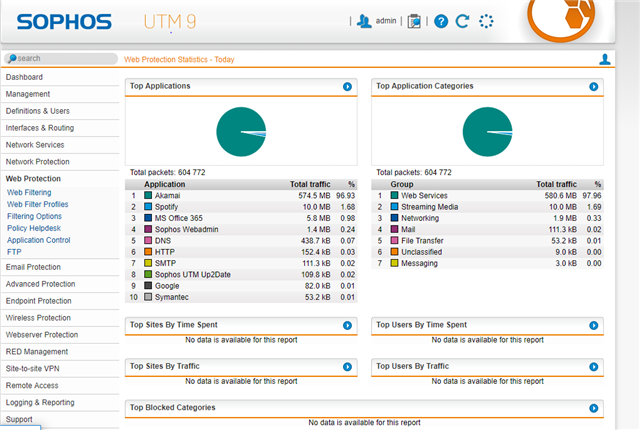Collapse the Web Protection menu

pos(60,179)
